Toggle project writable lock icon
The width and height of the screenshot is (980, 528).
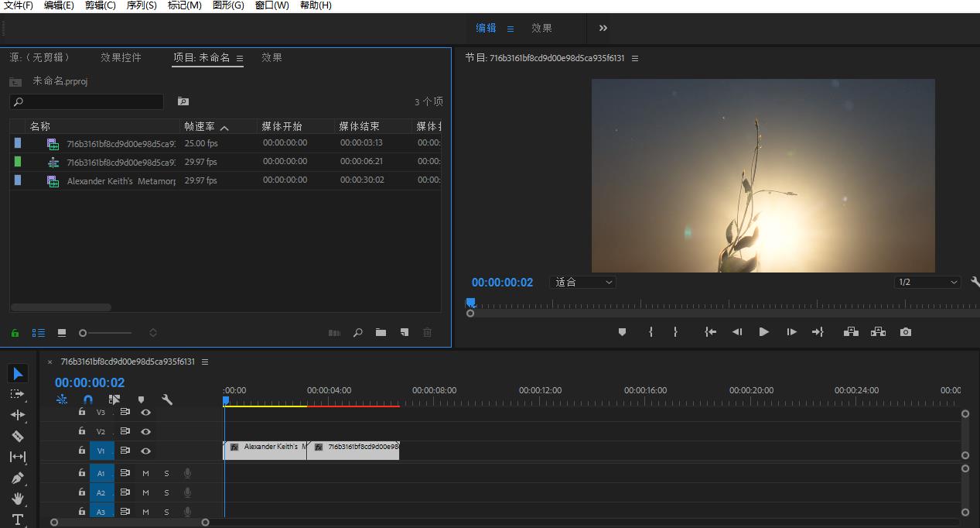point(15,333)
